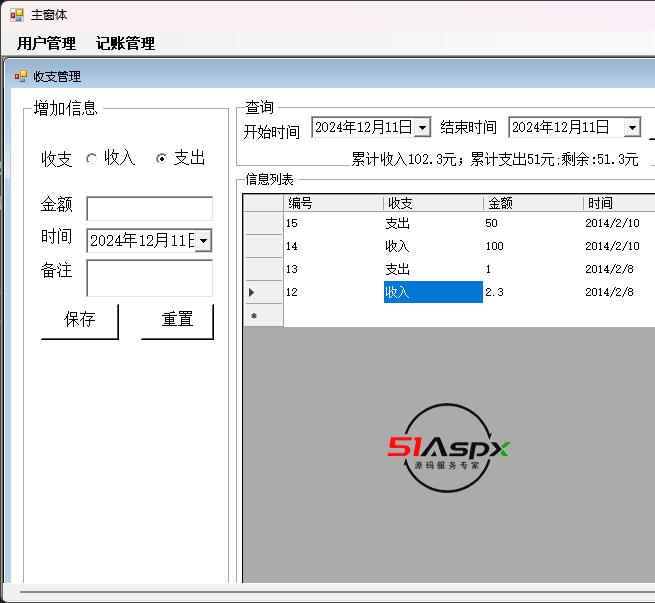Expand the 开始时间 date picker

421,127
